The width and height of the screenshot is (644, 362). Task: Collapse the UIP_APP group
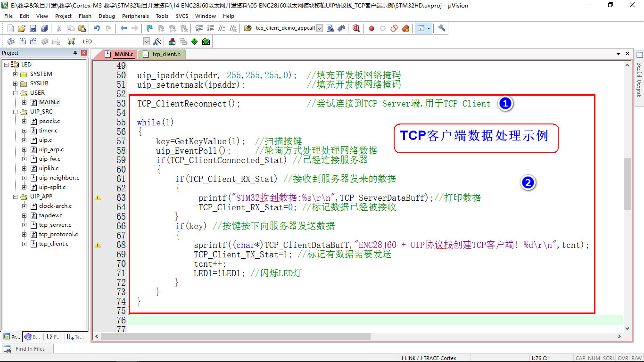tap(16, 197)
